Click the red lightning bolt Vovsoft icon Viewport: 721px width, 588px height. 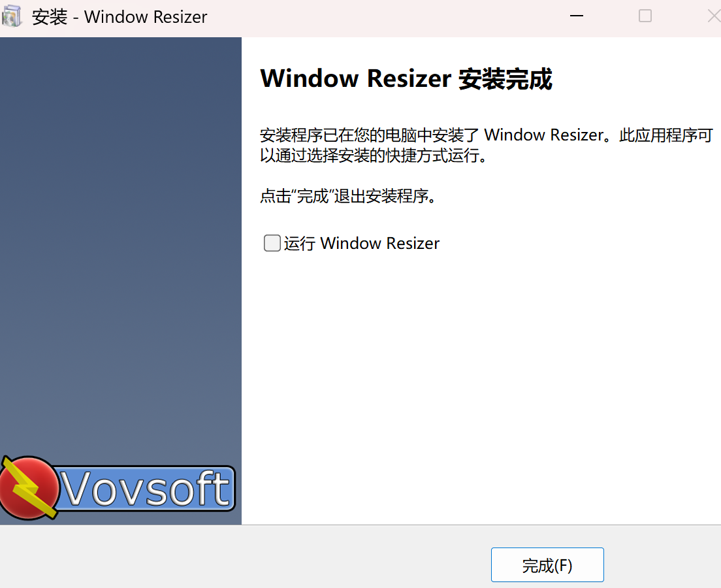28,487
